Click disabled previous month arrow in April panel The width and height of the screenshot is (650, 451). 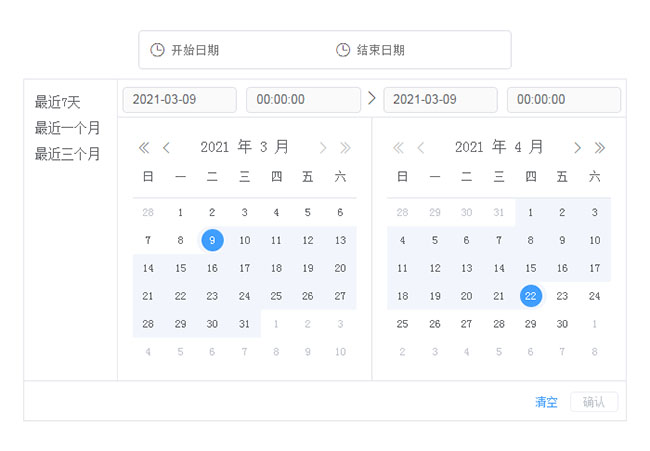[421, 148]
